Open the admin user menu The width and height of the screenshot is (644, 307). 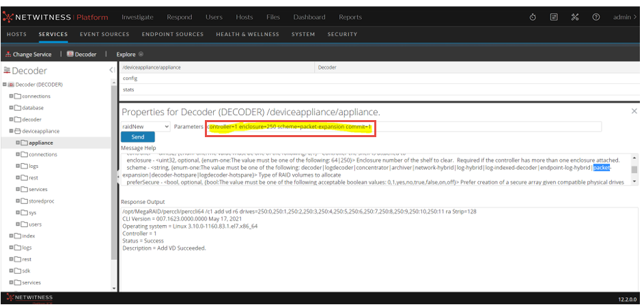click(623, 17)
